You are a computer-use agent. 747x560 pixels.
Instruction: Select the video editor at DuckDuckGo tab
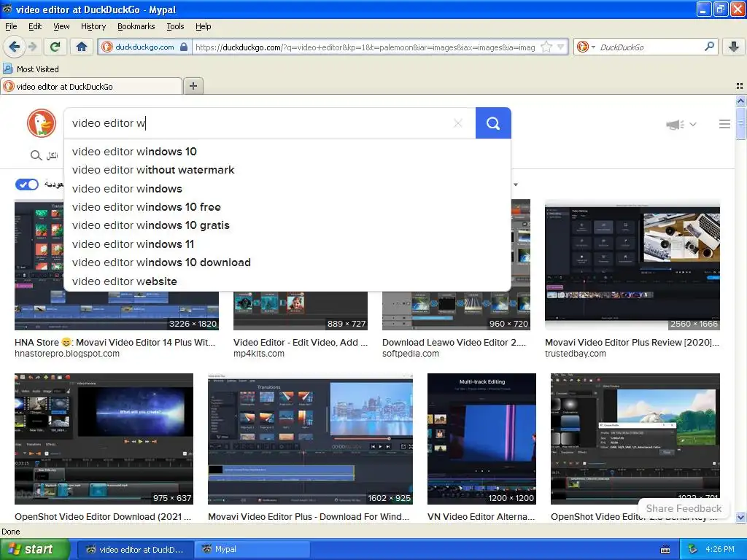point(91,86)
